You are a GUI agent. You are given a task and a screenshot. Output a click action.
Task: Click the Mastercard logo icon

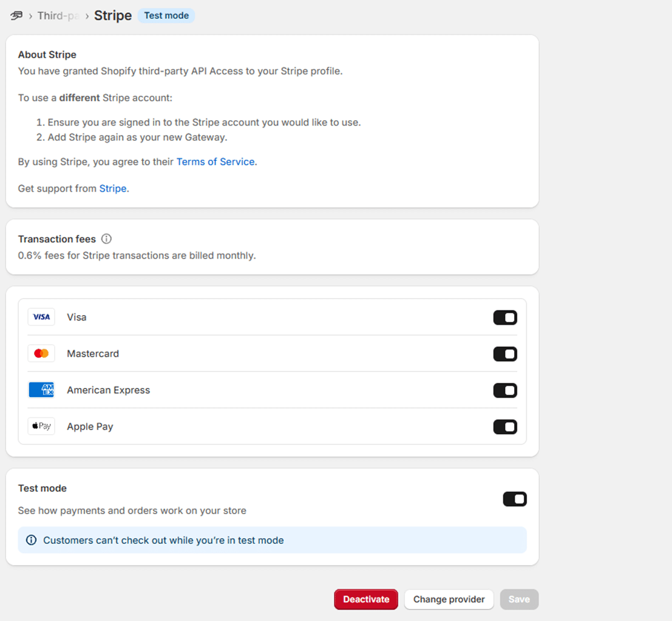[41, 353]
